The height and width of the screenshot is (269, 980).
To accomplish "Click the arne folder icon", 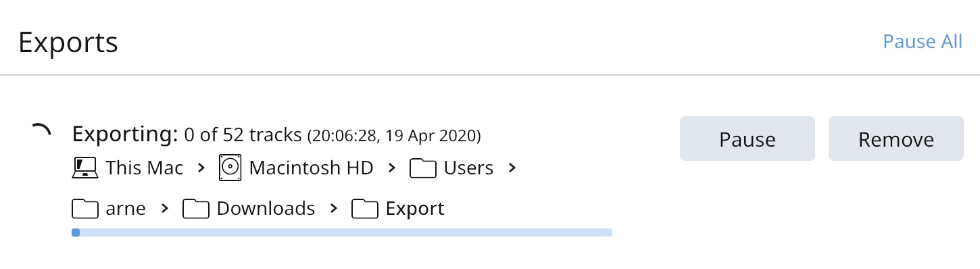I will click(x=85, y=209).
